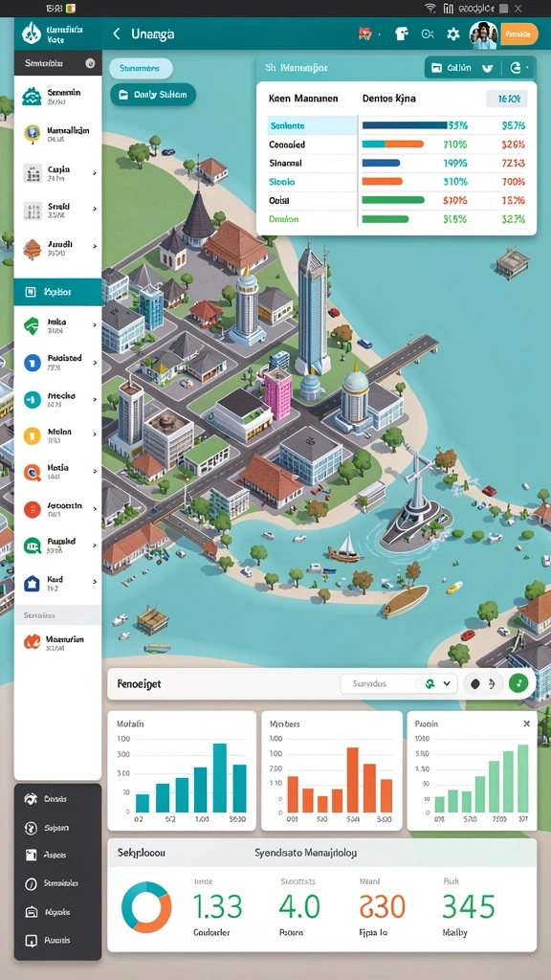Close the Proain chart card
Image resolution: width=551 pixels, height=980 pixels.
(x=527, y=724)
